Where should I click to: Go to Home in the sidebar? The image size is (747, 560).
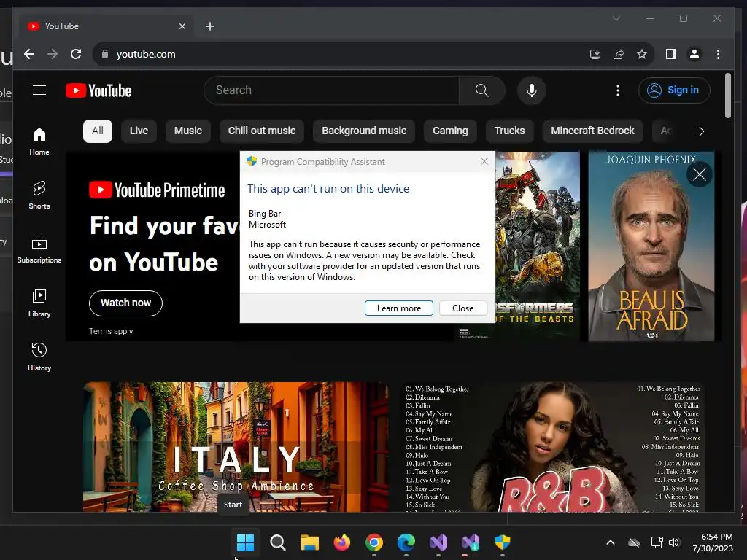pyautogui.click(x=39, y=141)
